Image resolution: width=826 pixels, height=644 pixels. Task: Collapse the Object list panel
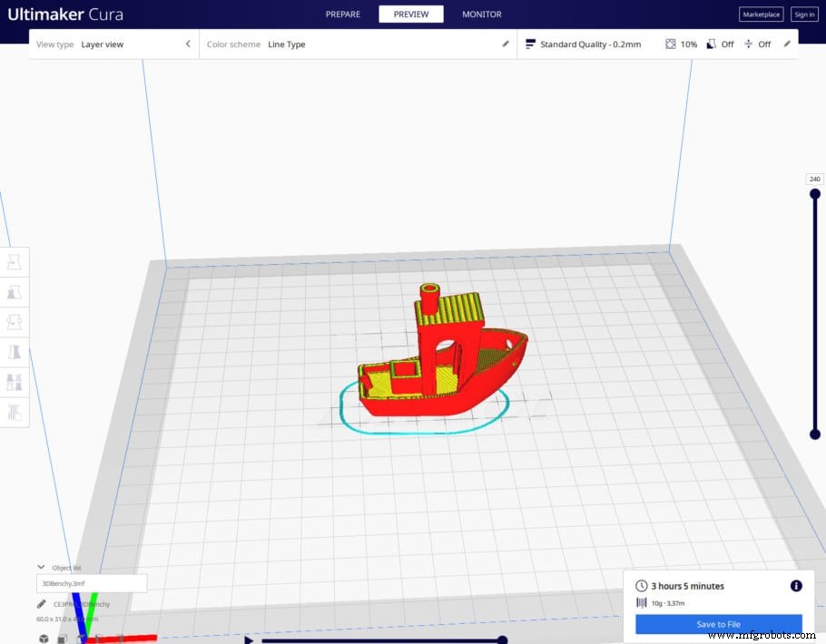pos(41,567)
